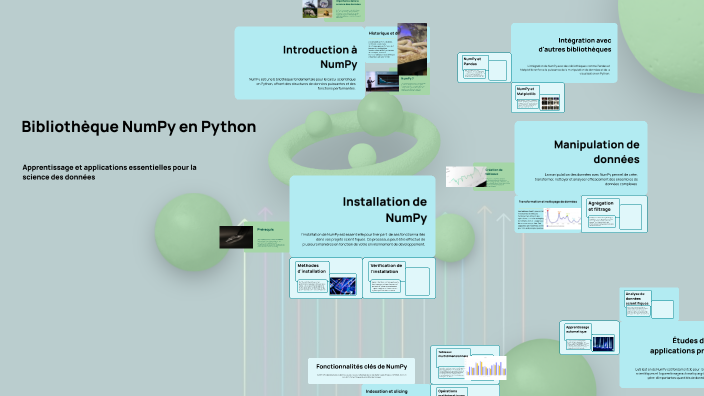Open the Tableaux multidimensionnels bar chart card
Viewport: 704px width, 396px height.
tap(465, 364)
